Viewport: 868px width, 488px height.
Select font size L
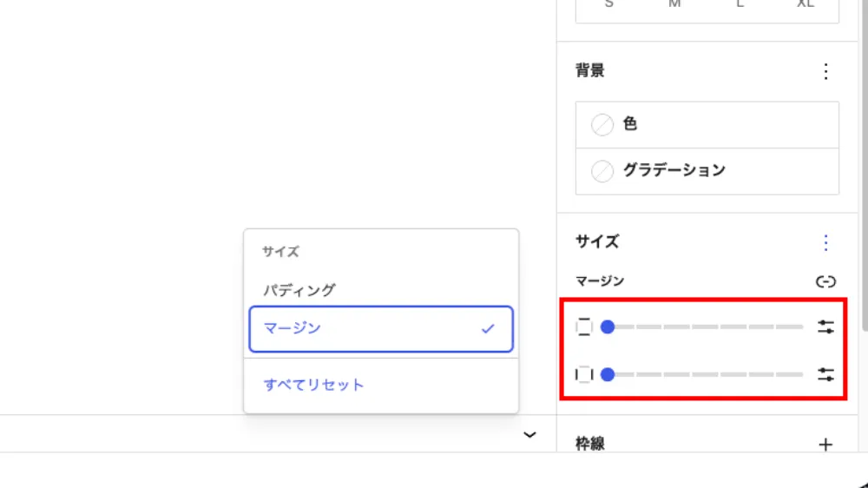[740, 4]
